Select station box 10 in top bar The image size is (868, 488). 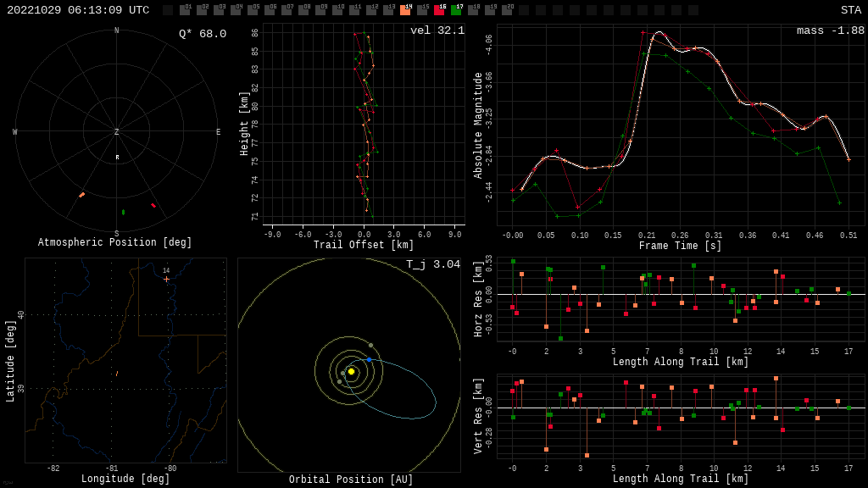[x=337, y=9]
